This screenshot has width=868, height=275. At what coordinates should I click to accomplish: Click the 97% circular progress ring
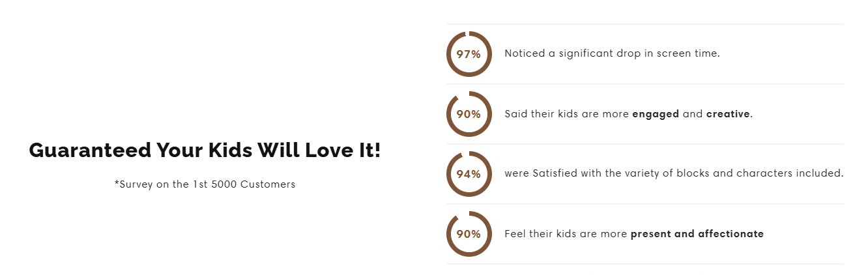pos(469,54)
